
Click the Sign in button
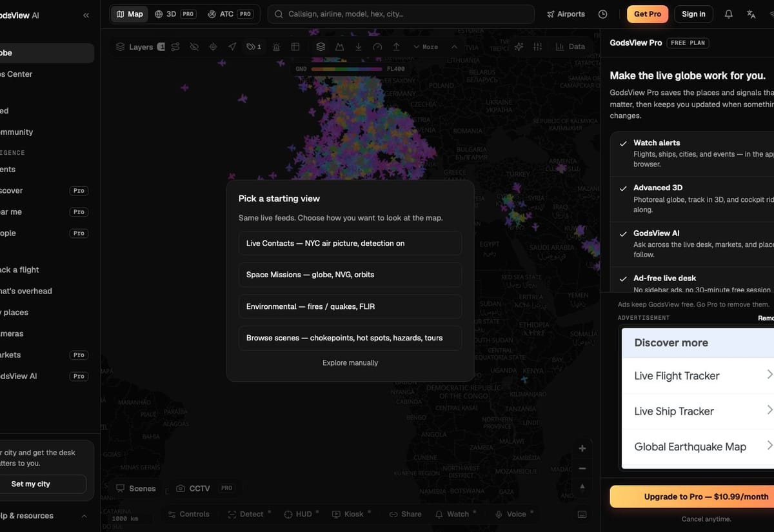(693, 14)
